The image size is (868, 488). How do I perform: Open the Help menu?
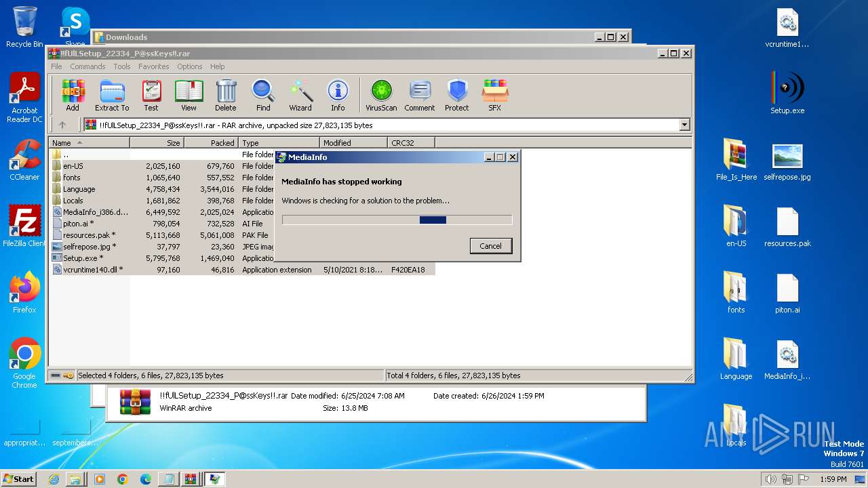tap(217, 66)
